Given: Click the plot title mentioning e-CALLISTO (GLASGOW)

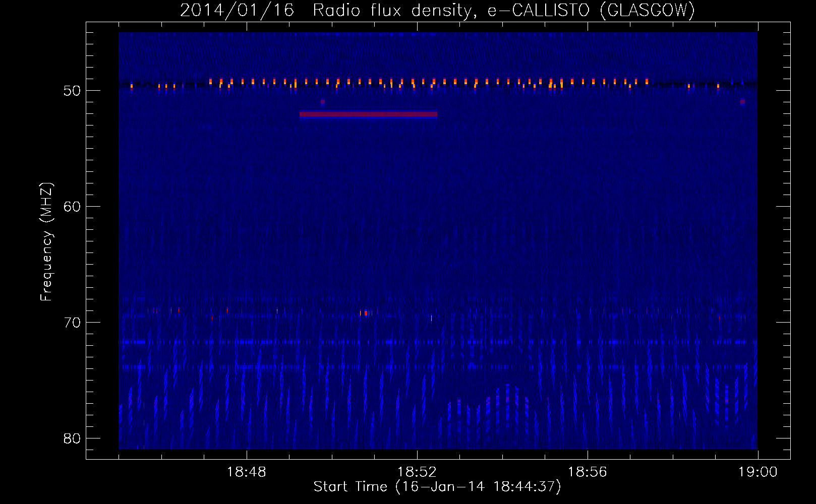Looking at the screenshot, I should pos(437,10).
